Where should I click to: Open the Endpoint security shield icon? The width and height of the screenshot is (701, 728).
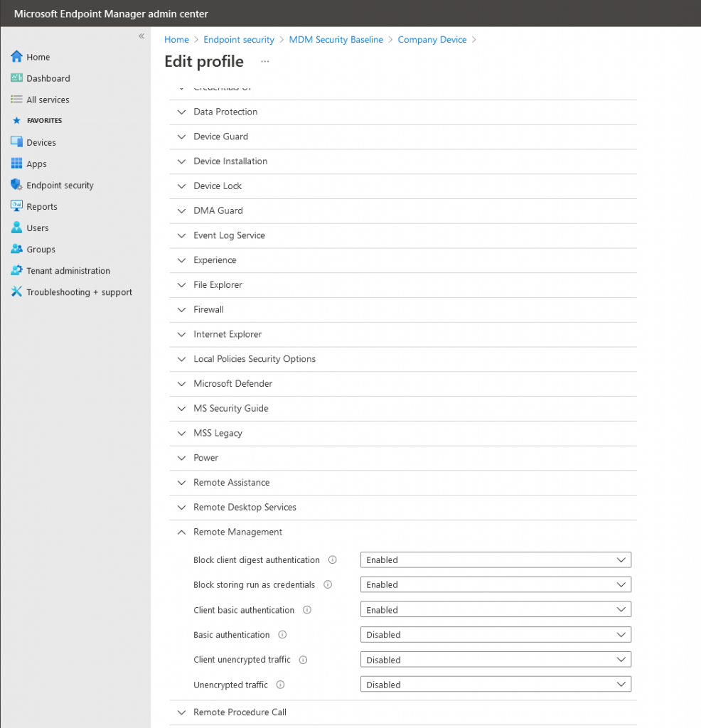tap(16, 185)
